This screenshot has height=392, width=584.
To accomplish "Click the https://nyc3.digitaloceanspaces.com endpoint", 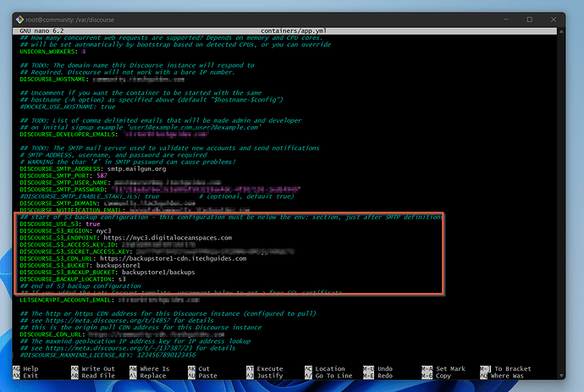I will (168, 238).
